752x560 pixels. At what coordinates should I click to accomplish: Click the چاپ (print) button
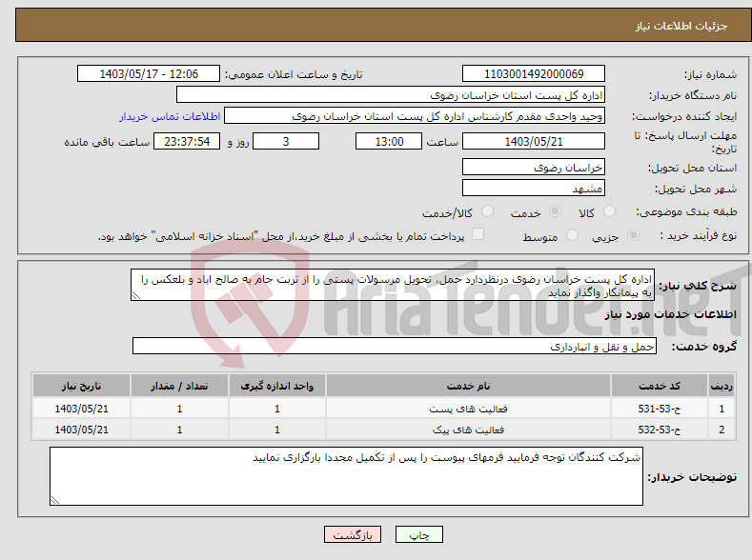(x=418, y=534)
